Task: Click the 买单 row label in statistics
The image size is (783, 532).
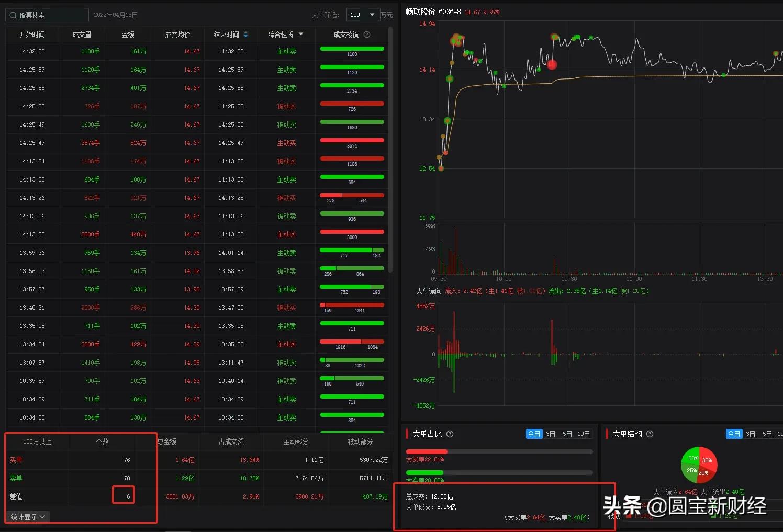Action: click(16, 460)
